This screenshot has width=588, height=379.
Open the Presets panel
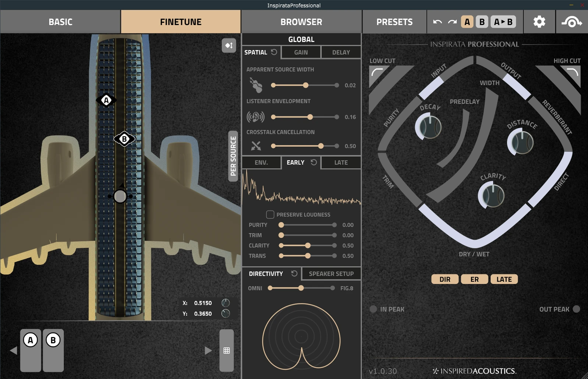click(x=394, y=22)
